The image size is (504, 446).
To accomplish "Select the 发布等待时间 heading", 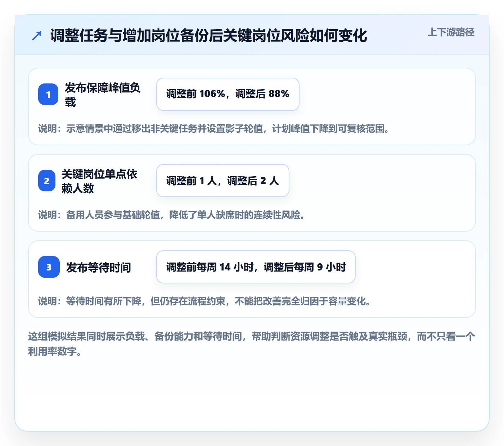I will [x=99, y=267].
